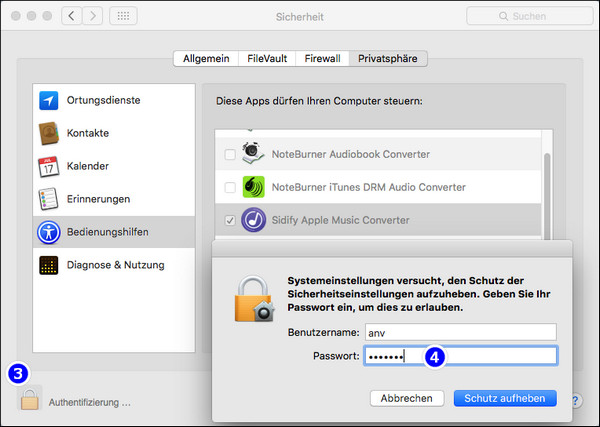Click the Erinnerungen checklist icon
The width and height of the screenshot is (600, 427).
pos(49,199)
